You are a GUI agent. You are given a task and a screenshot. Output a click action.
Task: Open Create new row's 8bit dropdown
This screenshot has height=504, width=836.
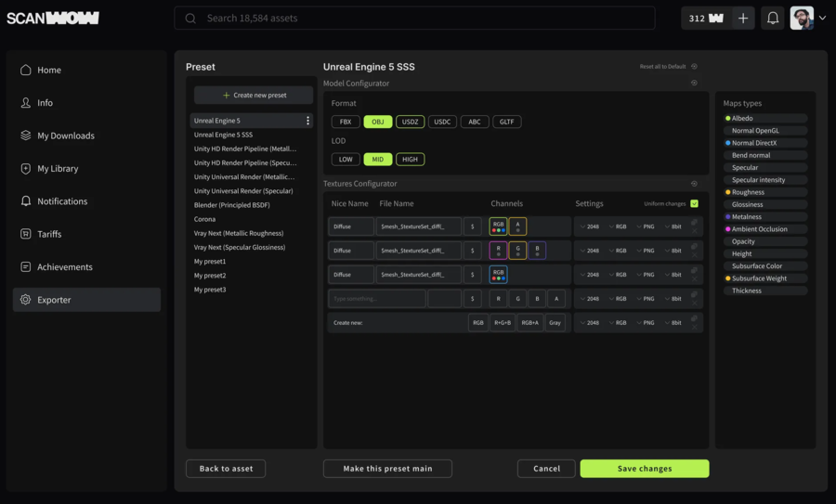[x=673, y=322]
